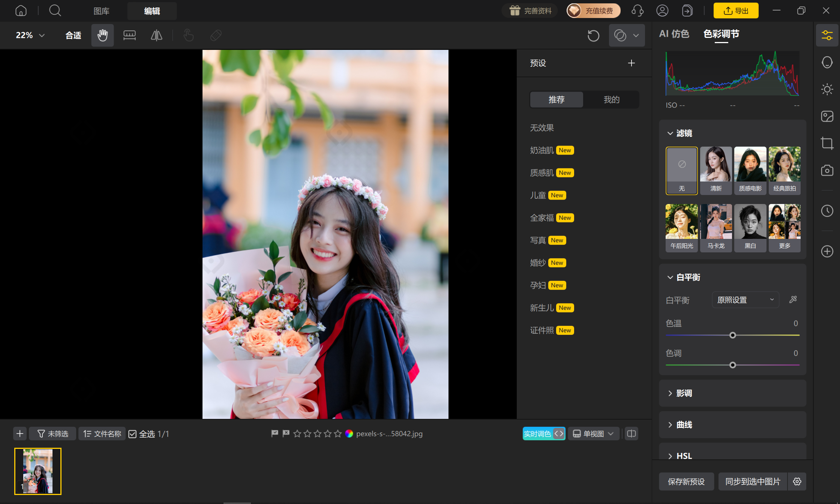Screen dimensions: 840x504
Task: Select the hand pan tool
Action: tap(102, 35)
